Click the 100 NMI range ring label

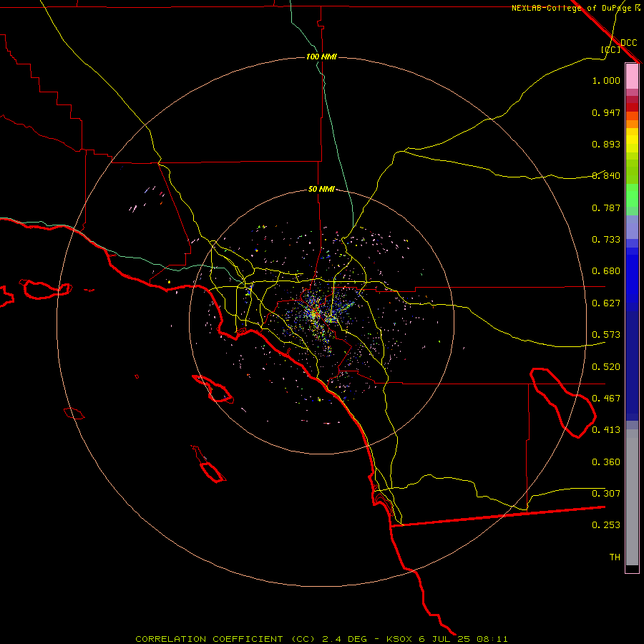[x=321, y=57]
